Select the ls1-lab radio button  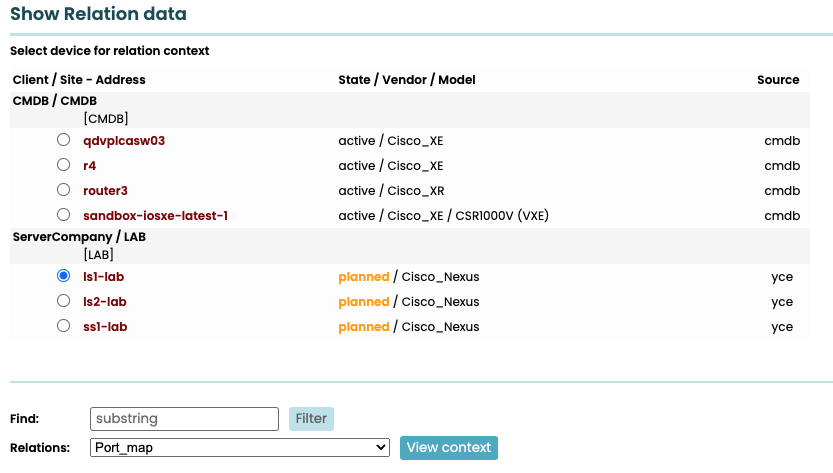tap(64, 276)
